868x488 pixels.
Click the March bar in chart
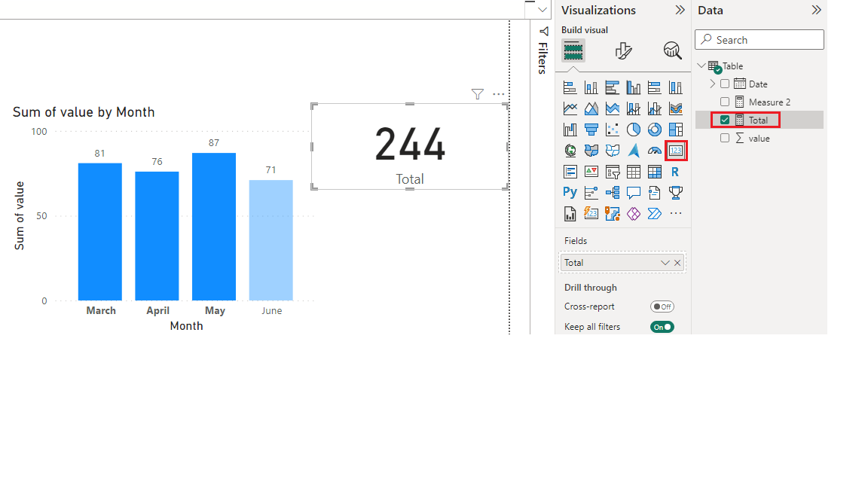pos(100,232)
